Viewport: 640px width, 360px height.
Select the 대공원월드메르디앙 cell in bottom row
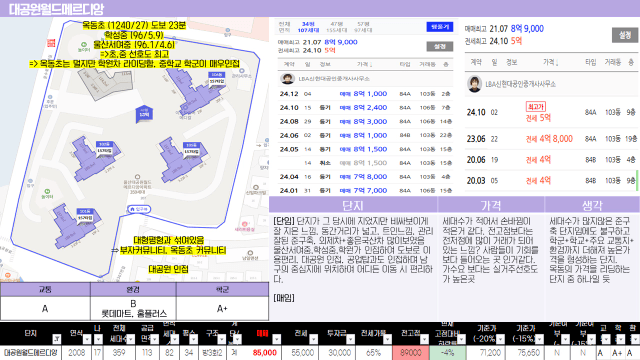31,353
